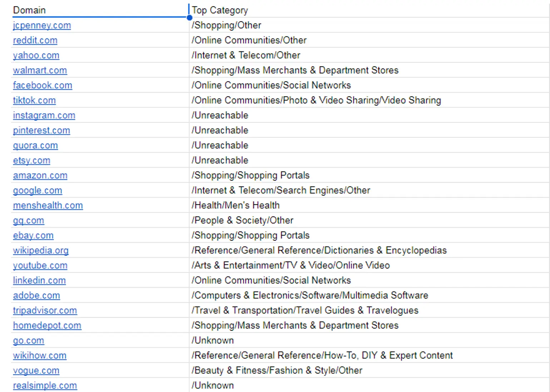Open the tripadvisor.com link
Image resolution: width=550 pixels, height=392 pixels.
(x=45, y=311)
